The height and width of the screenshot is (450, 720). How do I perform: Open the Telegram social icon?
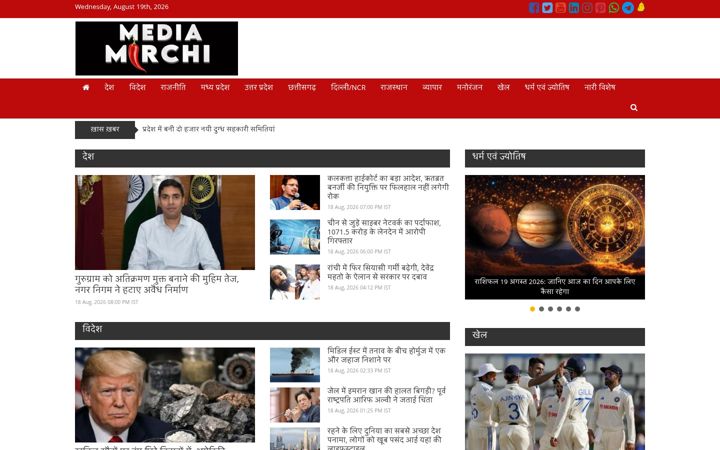pos(628,8)
